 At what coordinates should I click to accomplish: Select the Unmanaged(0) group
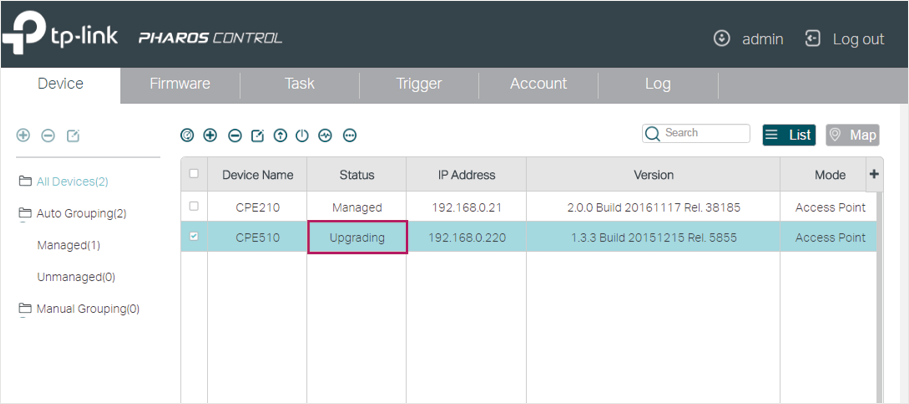pyautogui.click(x=76, y=277)
